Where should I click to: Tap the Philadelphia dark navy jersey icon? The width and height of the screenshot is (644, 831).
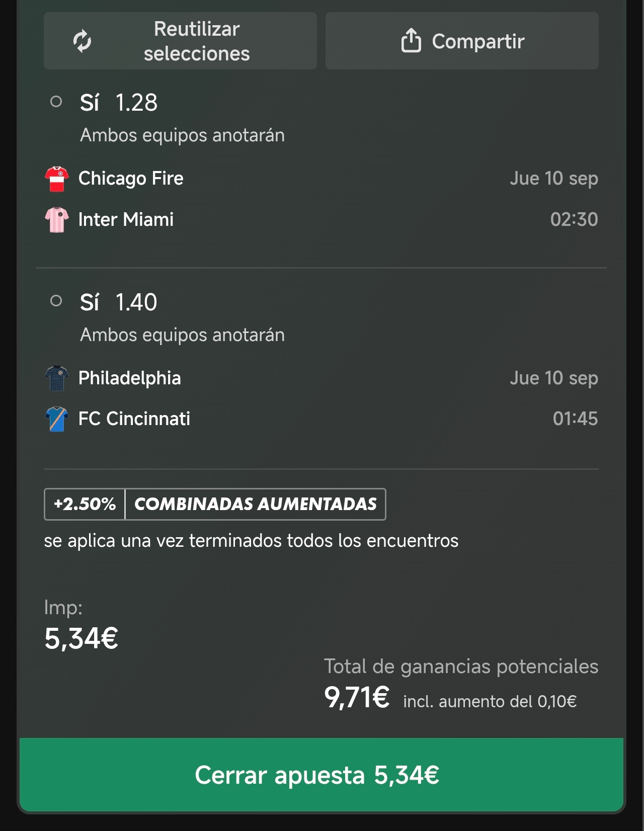(57, 378)
